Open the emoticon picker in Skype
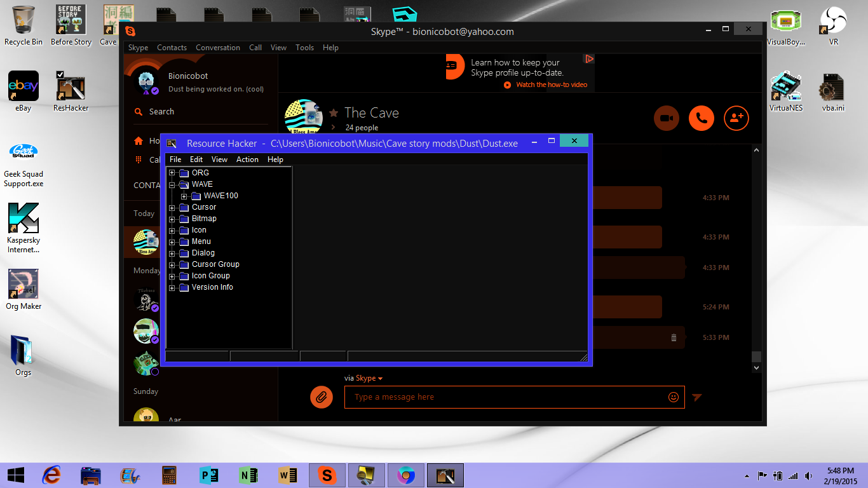The width and height of the screenshot is (868, 488). [674, 397]
